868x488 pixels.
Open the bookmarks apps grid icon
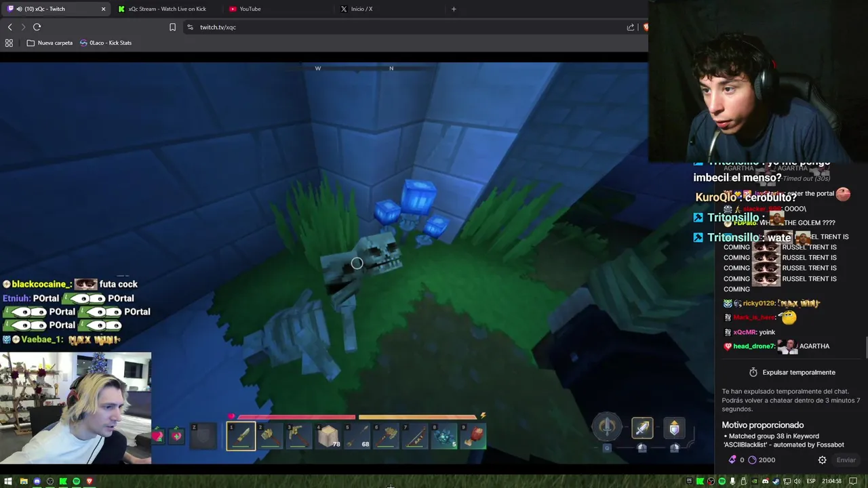coord(9,43)
